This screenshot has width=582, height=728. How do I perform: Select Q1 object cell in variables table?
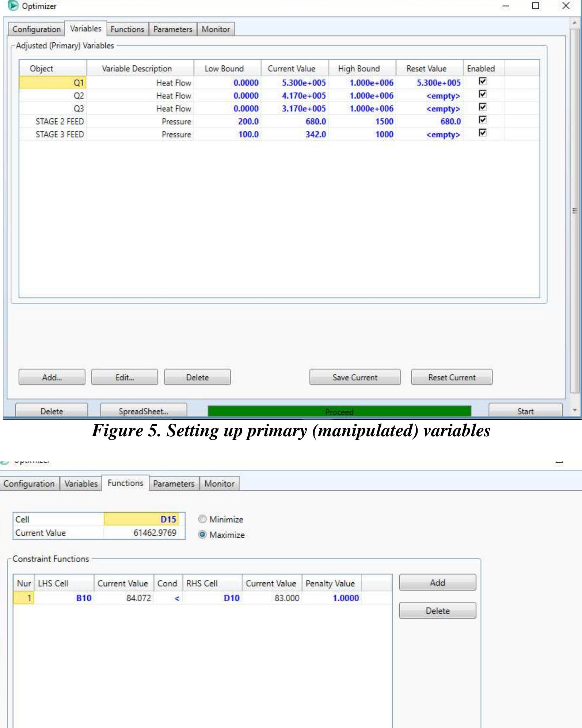(x=53, y=83)
